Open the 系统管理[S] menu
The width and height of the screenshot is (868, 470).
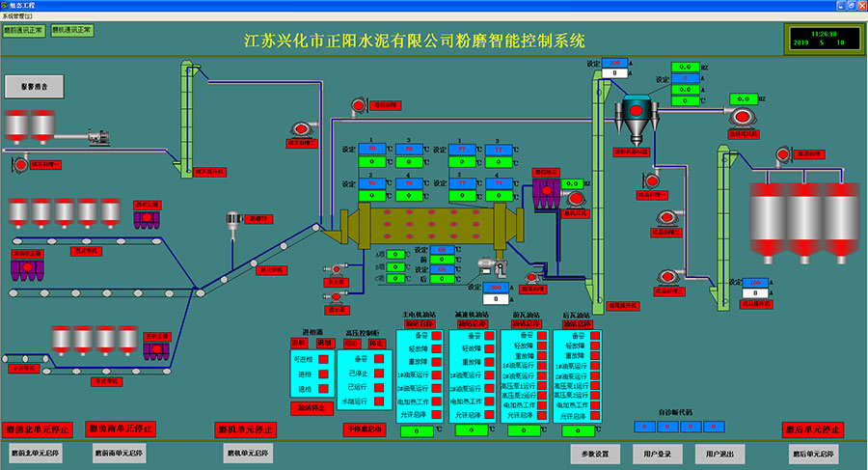(x=16, y=16)
